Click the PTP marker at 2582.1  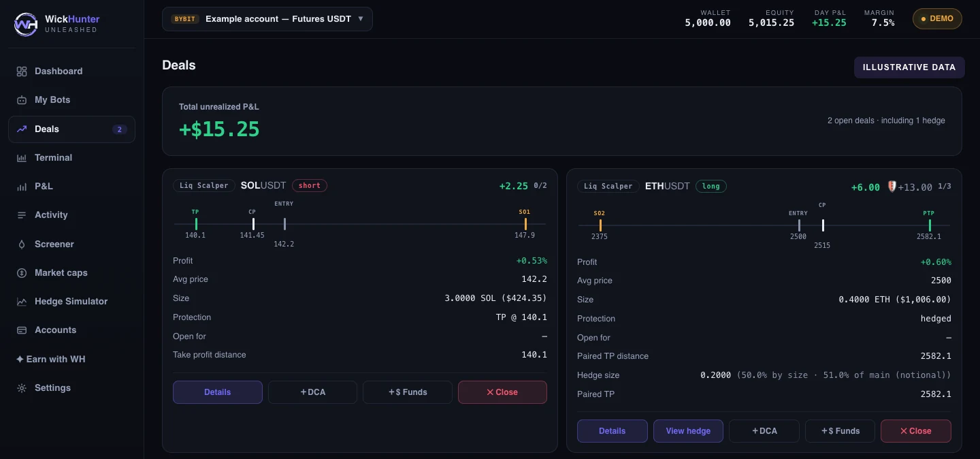[929, 225]
